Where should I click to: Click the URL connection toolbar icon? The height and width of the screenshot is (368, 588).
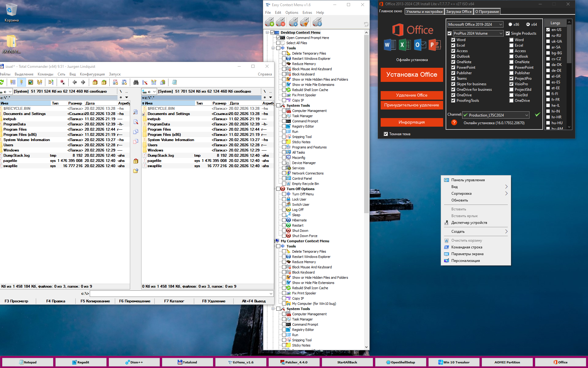(124, 82)
